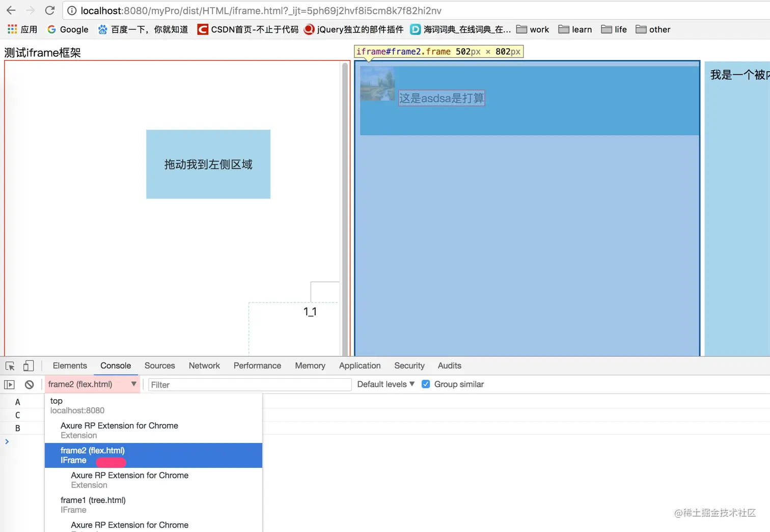Select the top context option
The image size is (770, 532).
(x=153, y=405)
